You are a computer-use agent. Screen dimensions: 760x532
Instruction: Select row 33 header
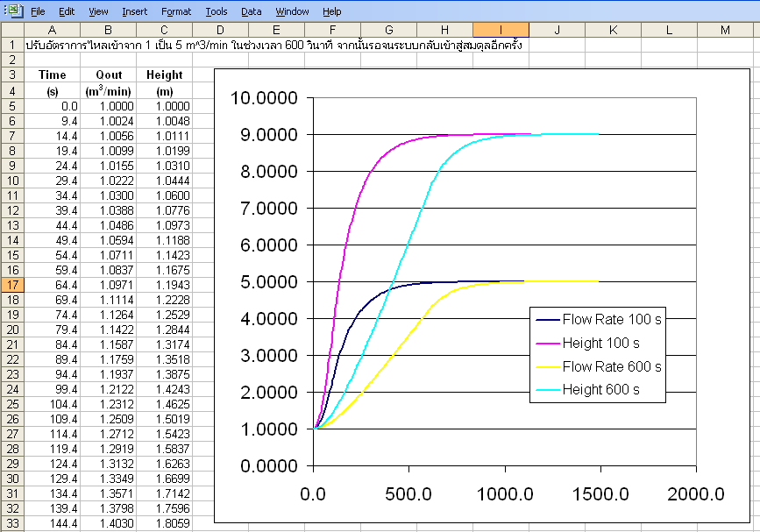click(12, 524)
